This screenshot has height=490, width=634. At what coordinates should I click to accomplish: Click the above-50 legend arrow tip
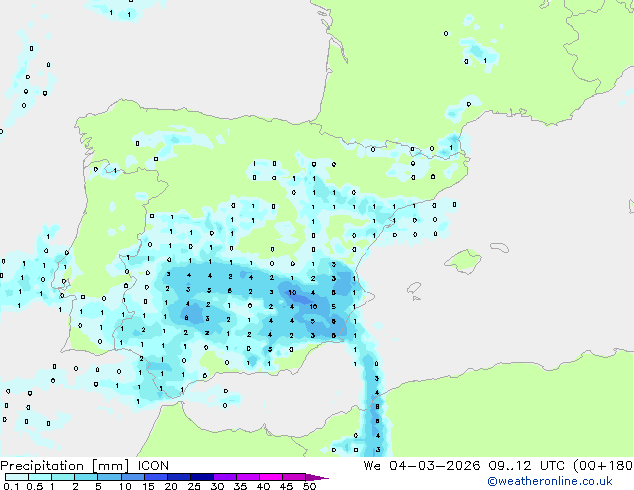317,477
